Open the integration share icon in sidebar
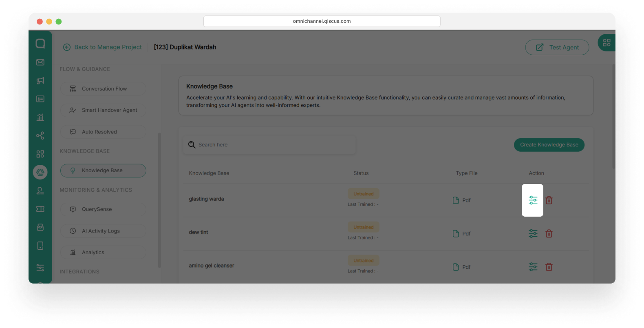Image resolution: width=644 pixels, height=328 pixels. coord(40,136)
